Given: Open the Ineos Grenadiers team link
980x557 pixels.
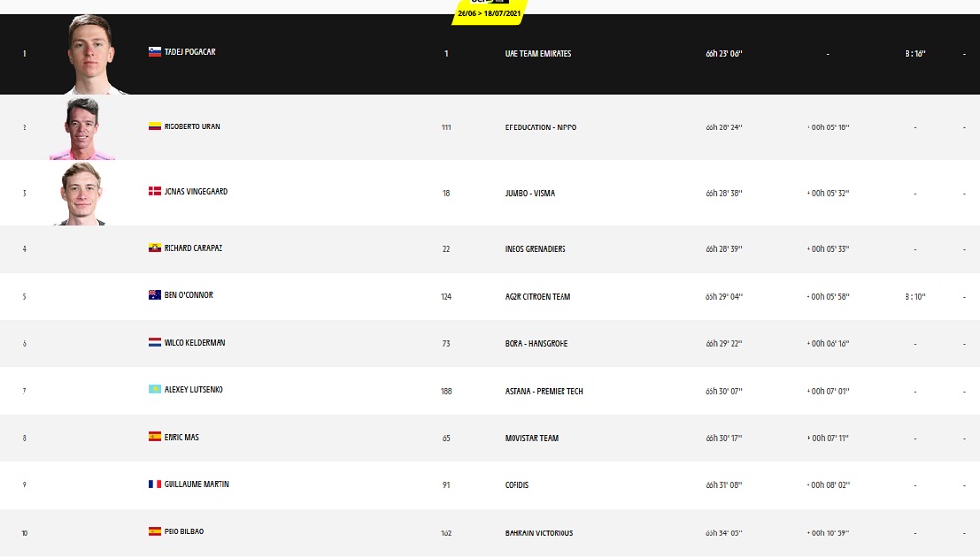Looking at the screenshot, I should (530, 249).
